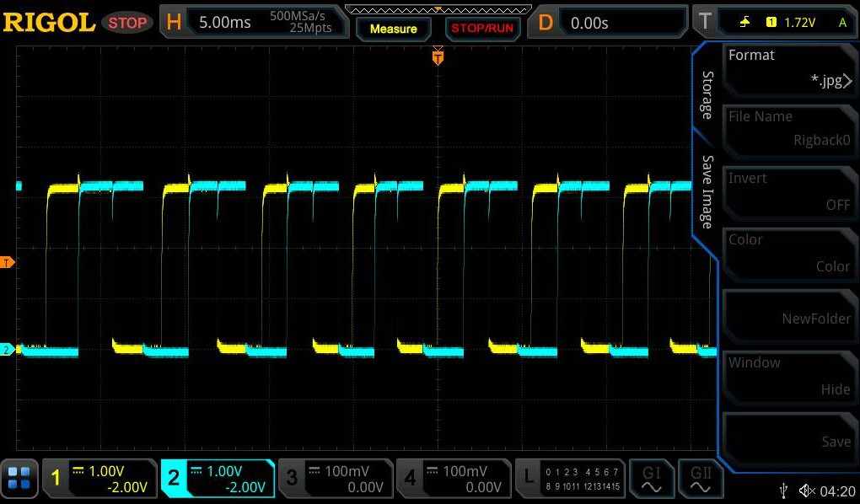Select the GI waveform generator source
Image resolution: width=860 pixels, height=504 pixels.
pyautogui.click(x=651, y=478)
